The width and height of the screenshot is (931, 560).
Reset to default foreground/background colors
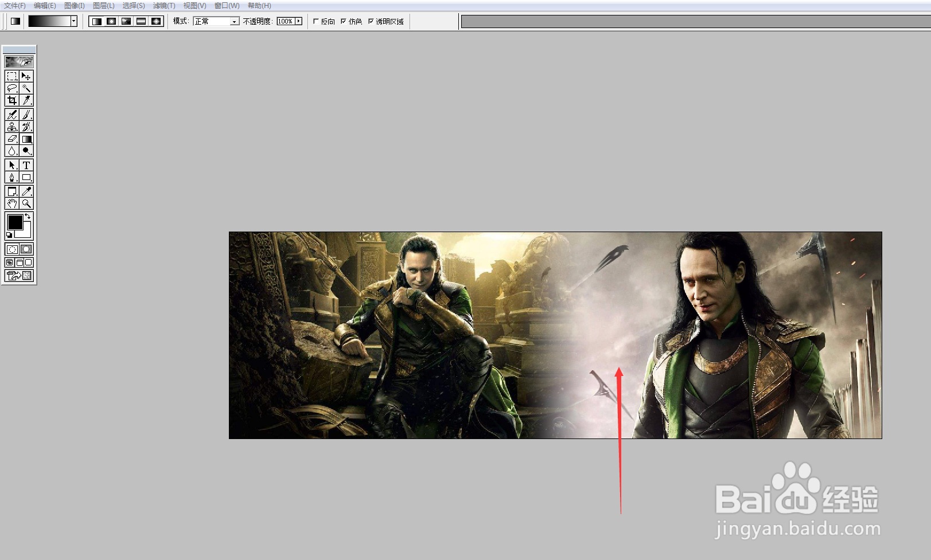9,234
